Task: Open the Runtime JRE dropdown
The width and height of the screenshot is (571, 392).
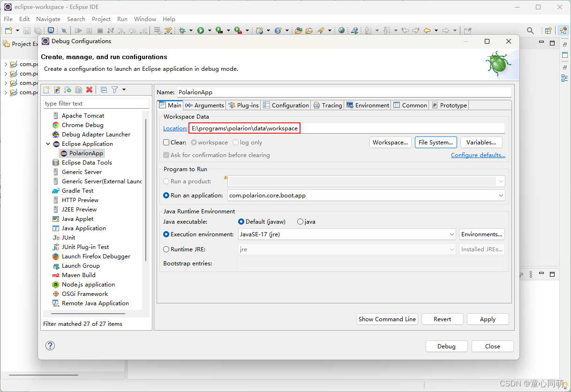Action: (451, 249)
